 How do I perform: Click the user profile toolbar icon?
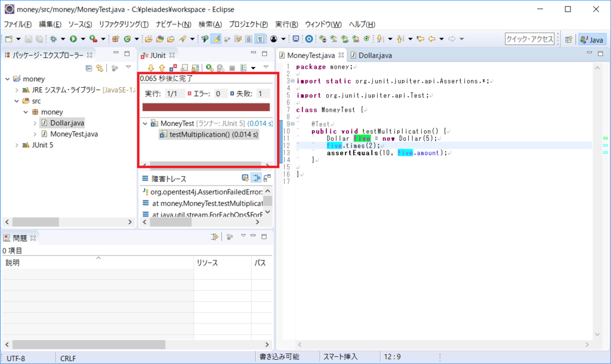274,39
